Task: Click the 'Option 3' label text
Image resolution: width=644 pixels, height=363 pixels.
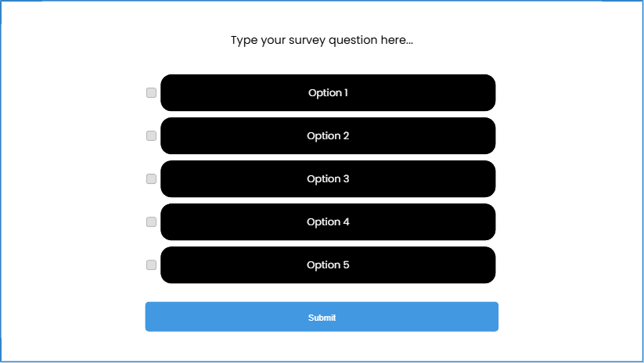Action: 328,179
